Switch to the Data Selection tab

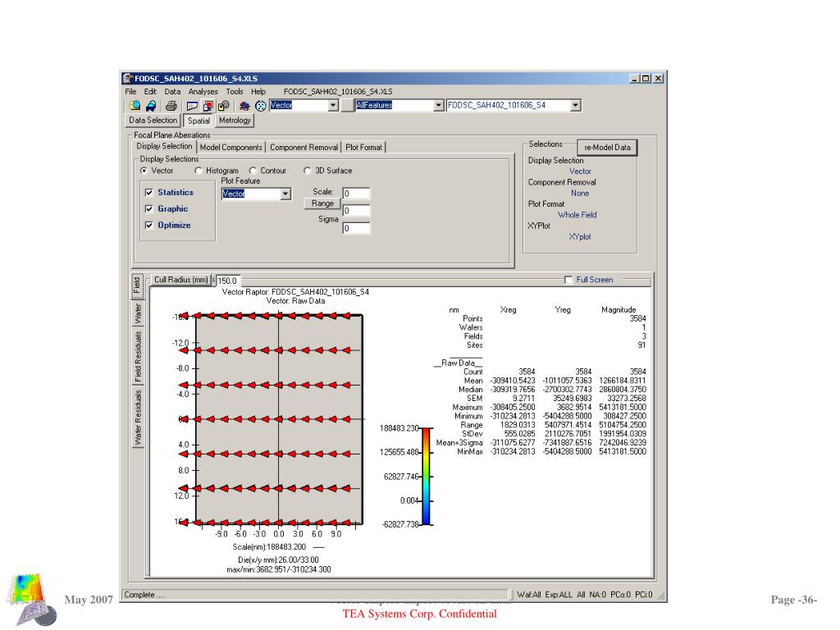click(x=153, y=121)
